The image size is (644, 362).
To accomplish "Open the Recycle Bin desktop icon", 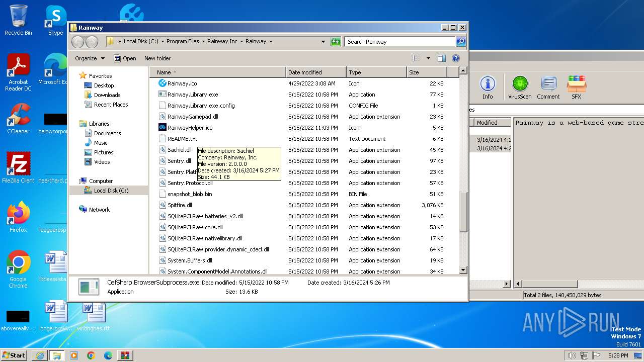I will point(18,20).
